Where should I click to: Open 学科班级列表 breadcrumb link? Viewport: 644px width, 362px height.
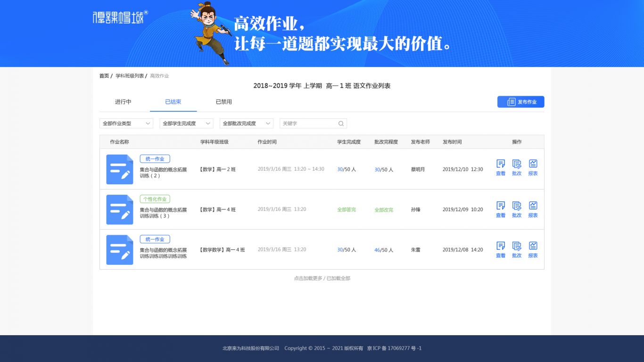click(130, 76)
